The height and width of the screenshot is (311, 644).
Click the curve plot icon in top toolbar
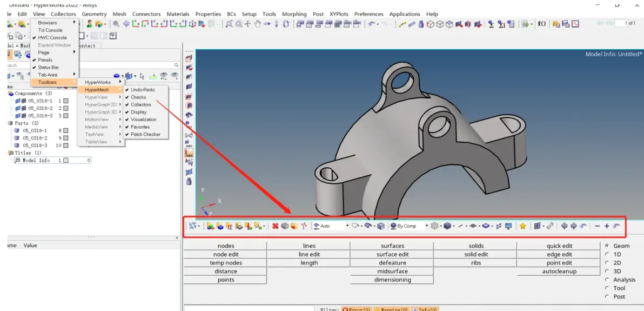[x=575, y=24]
